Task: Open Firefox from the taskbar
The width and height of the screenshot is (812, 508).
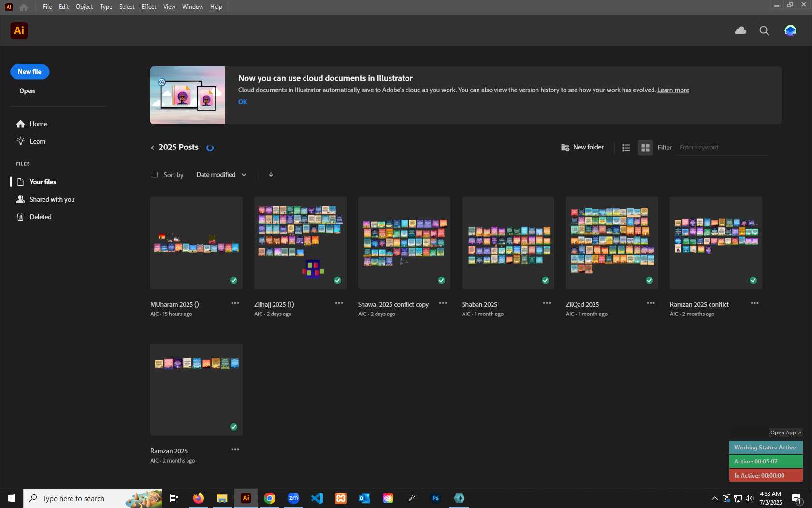Action: coord(198,498)
